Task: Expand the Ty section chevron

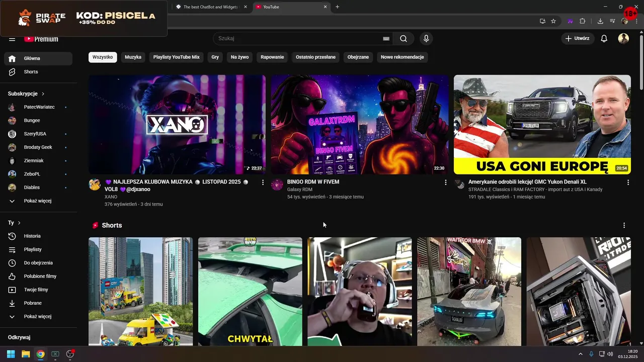Action: click(19, 223)
